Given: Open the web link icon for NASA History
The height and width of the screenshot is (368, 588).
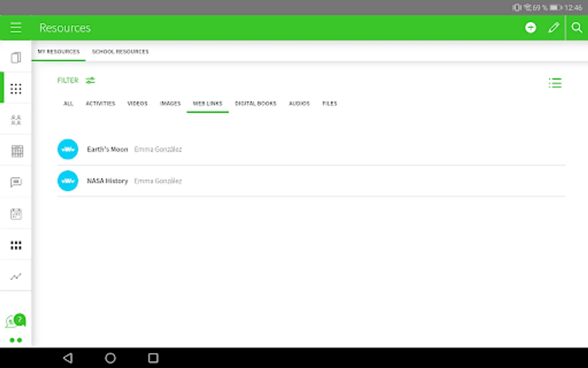Looking at the screenshot, I should 68,181.
